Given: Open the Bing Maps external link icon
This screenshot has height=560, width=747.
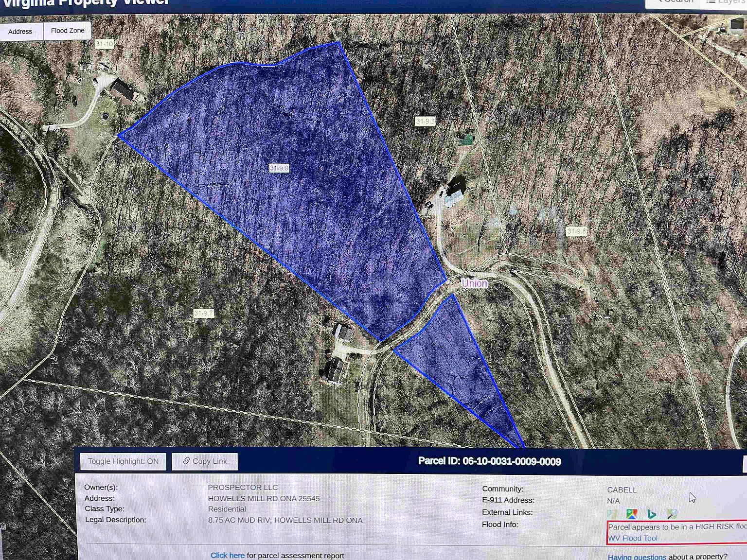Looking at the screenshot, I should coord(652,514).
